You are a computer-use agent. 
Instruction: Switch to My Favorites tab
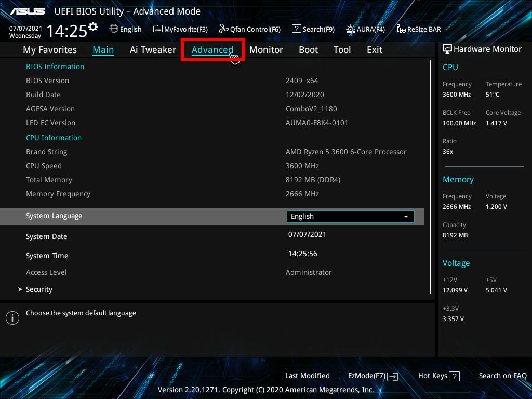click(50, 50)
